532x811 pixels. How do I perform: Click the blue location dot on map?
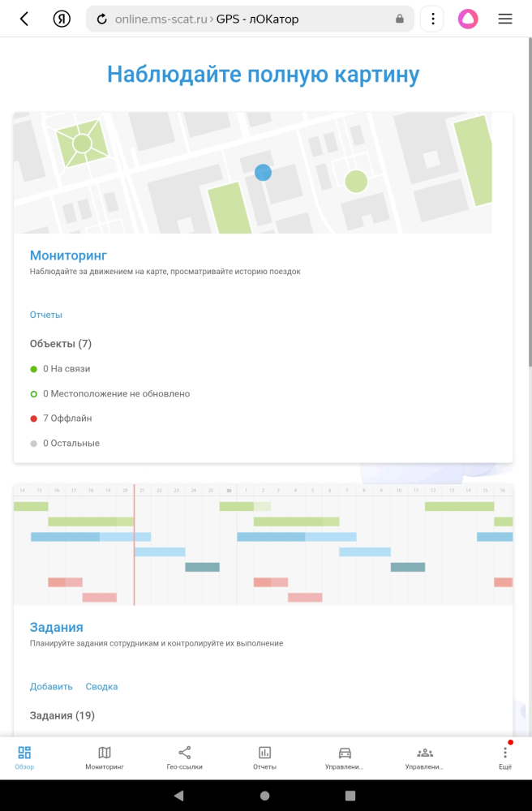pyautogui.click(x=263, y=172)
